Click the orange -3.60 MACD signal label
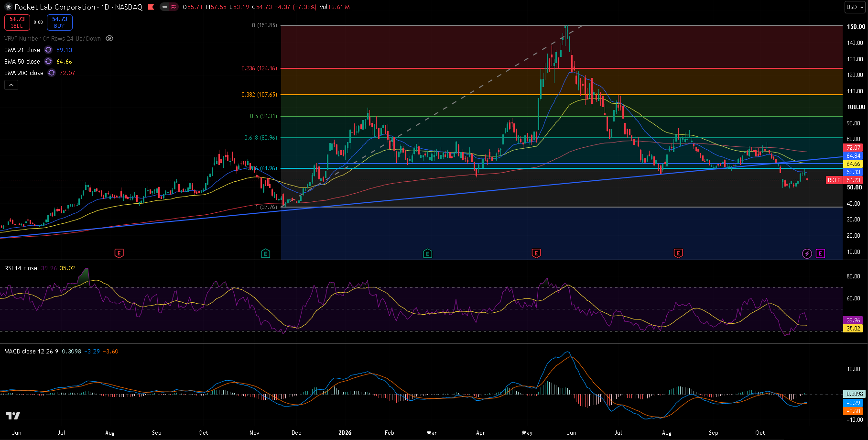This screenshot has width=868, height=440. 853,411
